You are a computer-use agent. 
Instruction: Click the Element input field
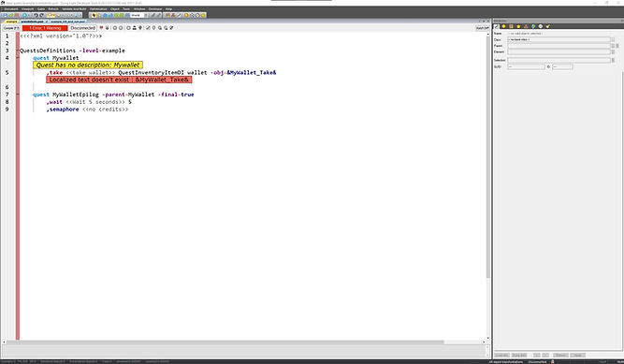(x=559, y=51)
